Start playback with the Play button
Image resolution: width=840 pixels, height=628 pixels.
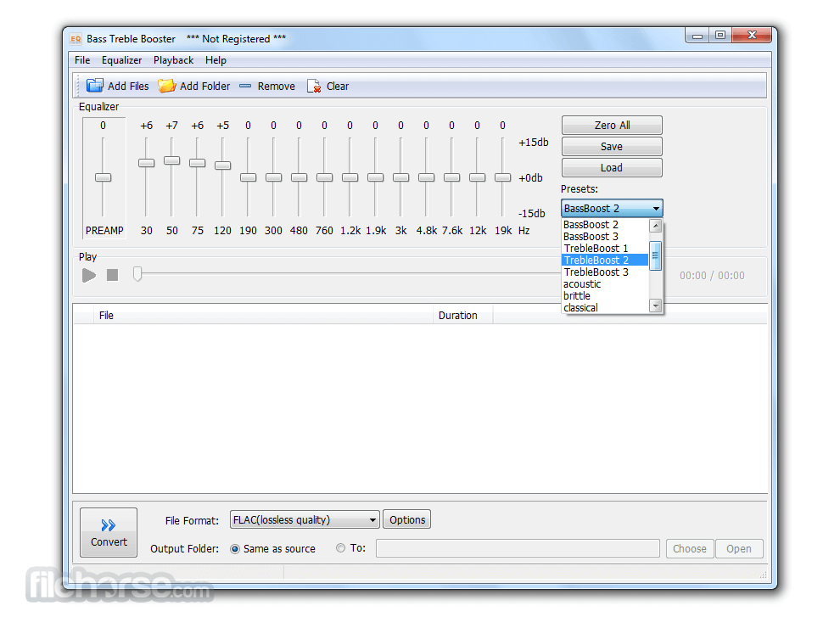click(x=89, y=276)
